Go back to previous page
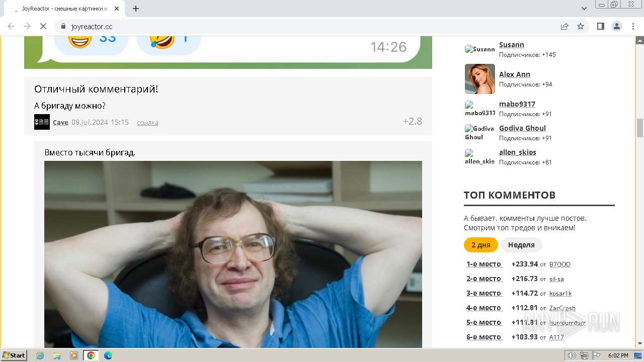 coord(11,26)
